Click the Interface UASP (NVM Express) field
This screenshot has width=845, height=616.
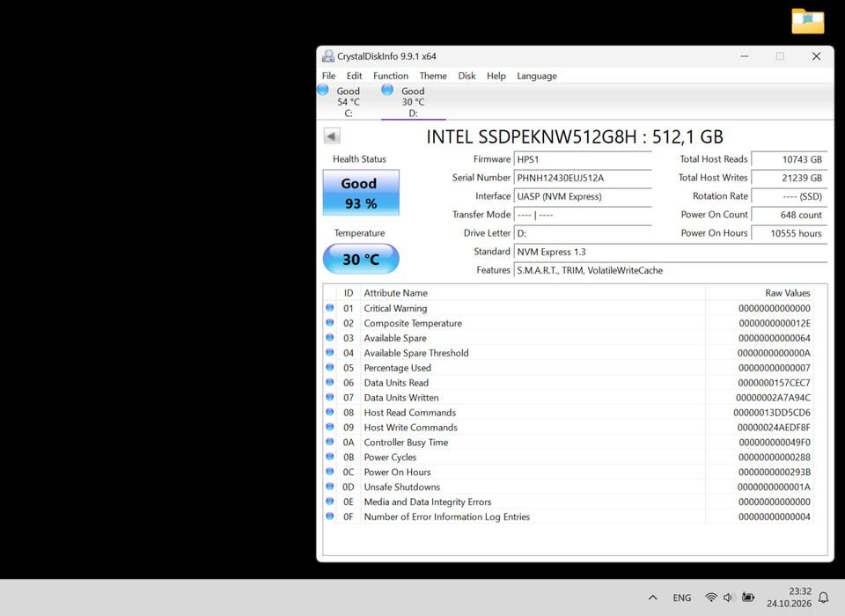coord(583,197)
